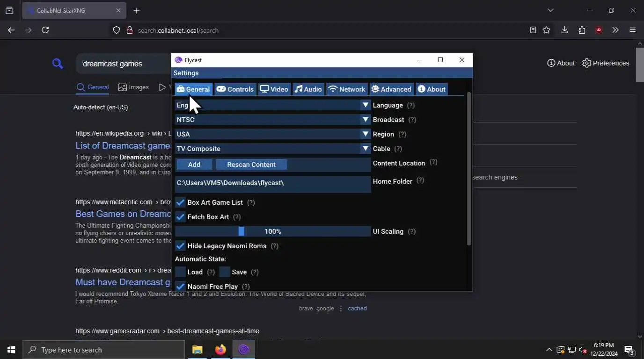Bookmark this page with the star icon
644x359 pixels.
pos(546,30)
